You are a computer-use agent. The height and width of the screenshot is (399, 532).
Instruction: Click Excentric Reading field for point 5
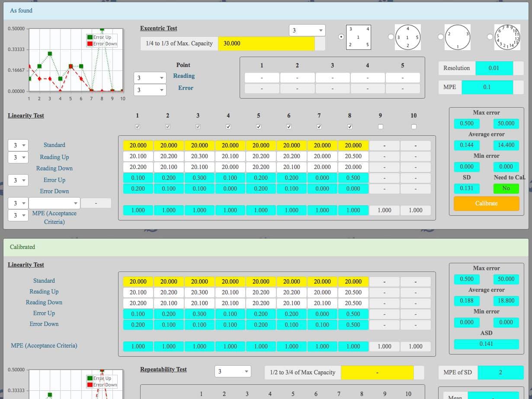tap(402, 78)
